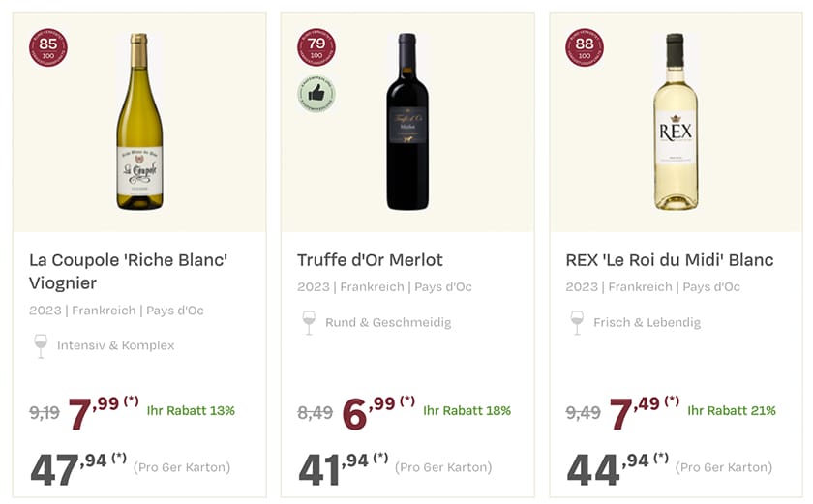This screenshot has height=504, width=813.
Task: Click wine glass icon beside Rund & Geschmeidig
Action: point(309,322)
